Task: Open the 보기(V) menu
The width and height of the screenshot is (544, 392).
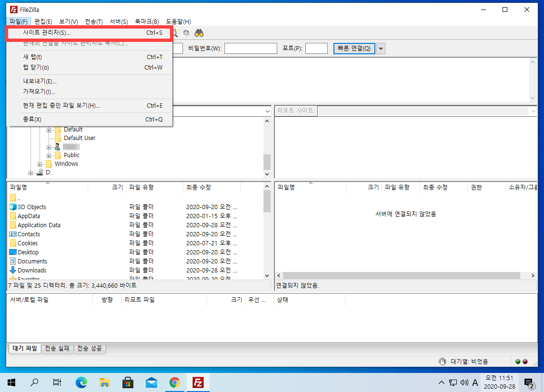Action: [68, 21]
